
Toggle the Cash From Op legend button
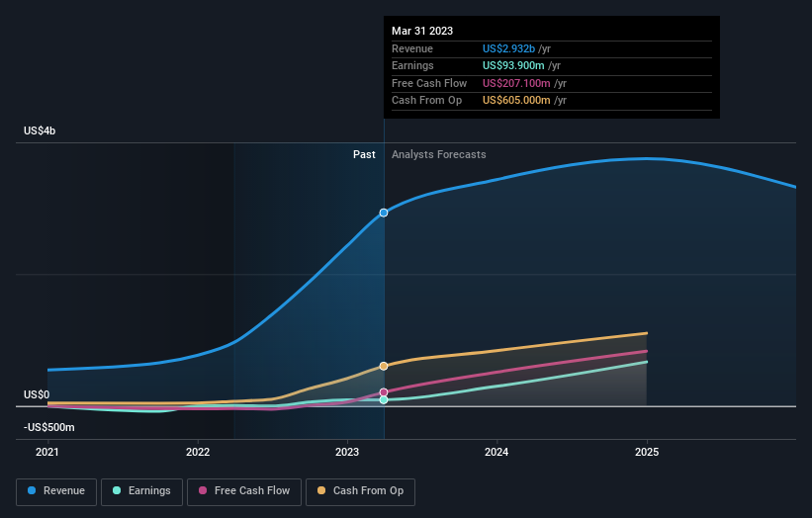click(360, 491)
